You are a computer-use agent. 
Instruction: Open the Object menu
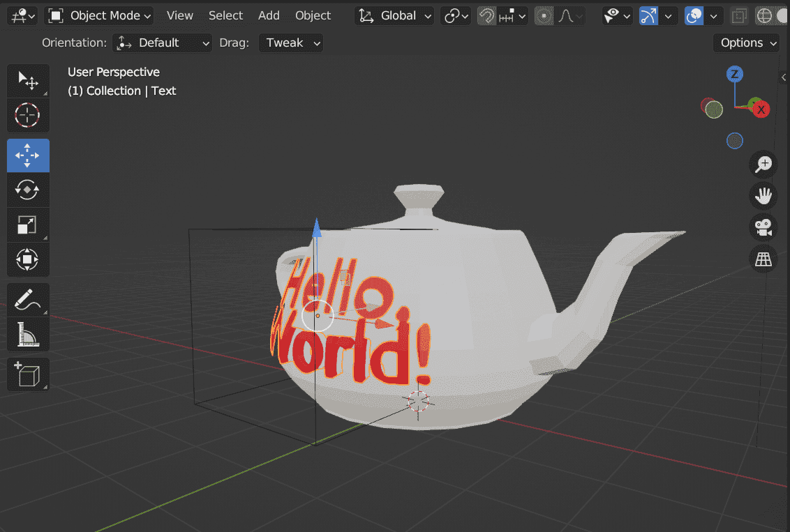click(313, 15)
